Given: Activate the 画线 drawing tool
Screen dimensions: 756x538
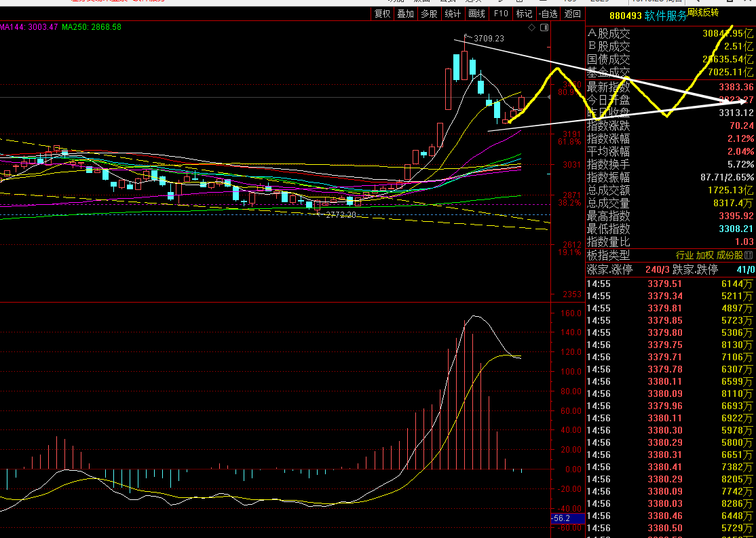Looking at the screenshot, I should 477,14.
